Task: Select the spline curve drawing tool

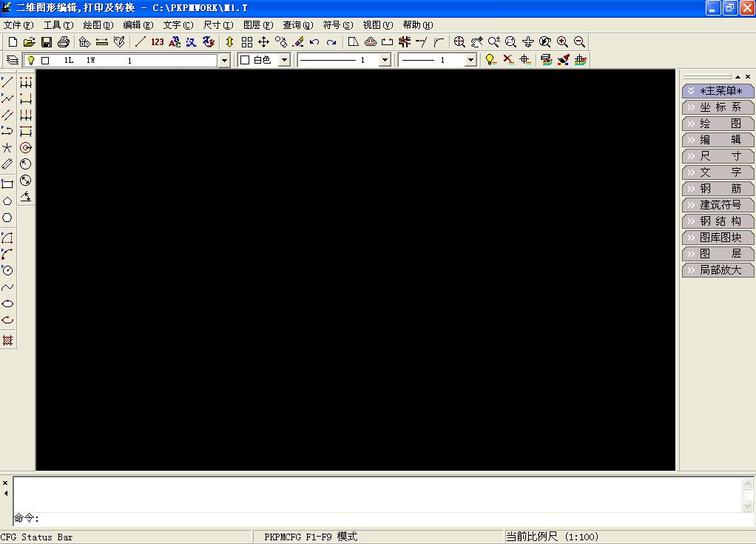Action: [x=7, y=287]
